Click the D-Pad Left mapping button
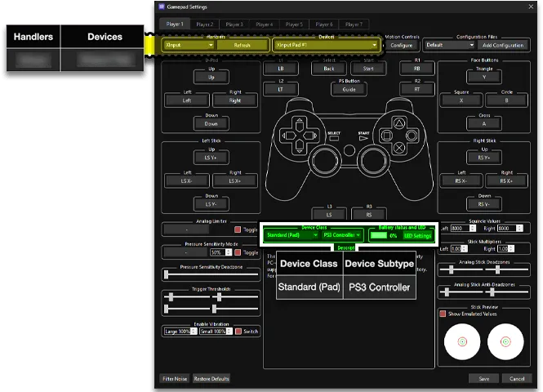Viewport: 543px width, 392px height. (x=187, y=100)
